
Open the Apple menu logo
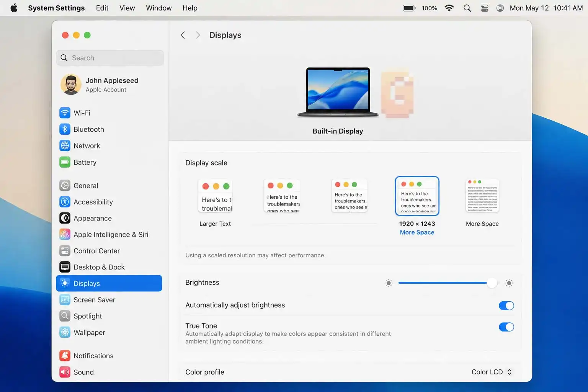click(x=14, y=8)
